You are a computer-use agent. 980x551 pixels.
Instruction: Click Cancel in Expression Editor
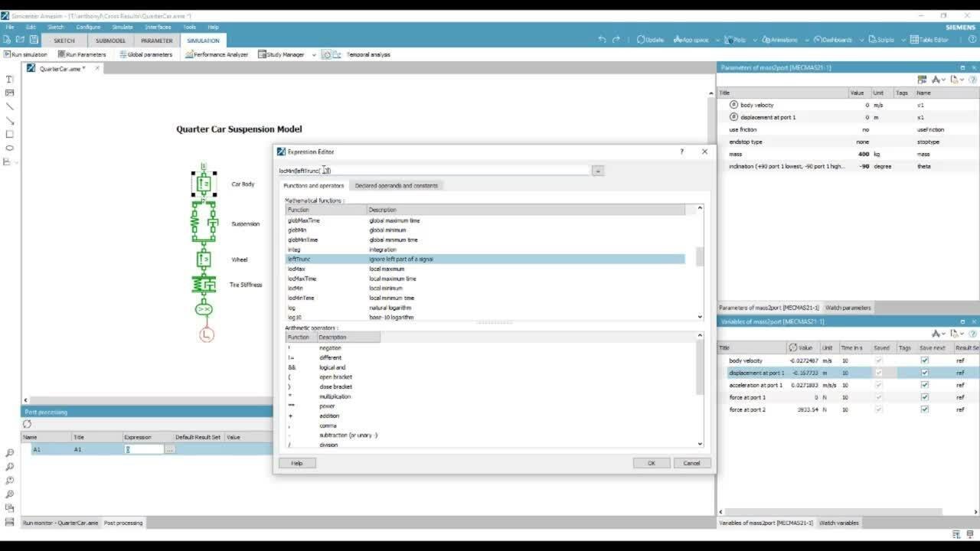[x=691, y=463]
